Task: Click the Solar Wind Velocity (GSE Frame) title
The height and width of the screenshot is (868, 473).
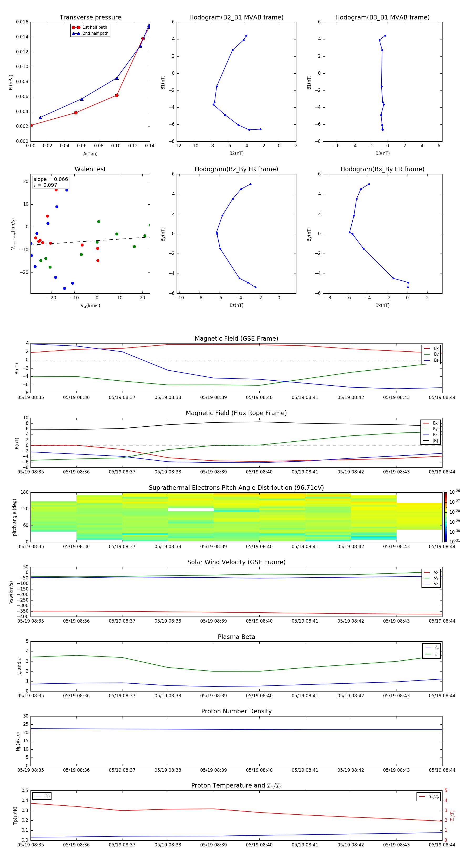Action: click(x=236, y=562)
